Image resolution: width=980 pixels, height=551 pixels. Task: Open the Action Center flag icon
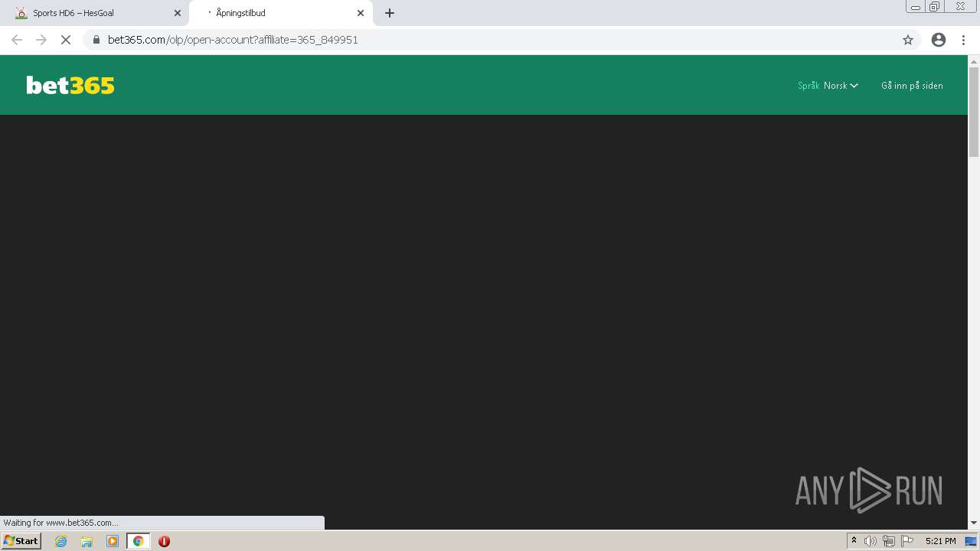[x=907, y=541]
